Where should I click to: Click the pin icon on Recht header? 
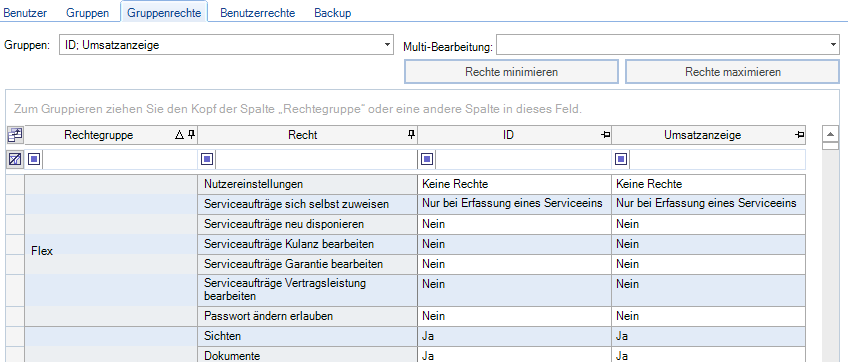pyautogui.click(x=412, y=135)
